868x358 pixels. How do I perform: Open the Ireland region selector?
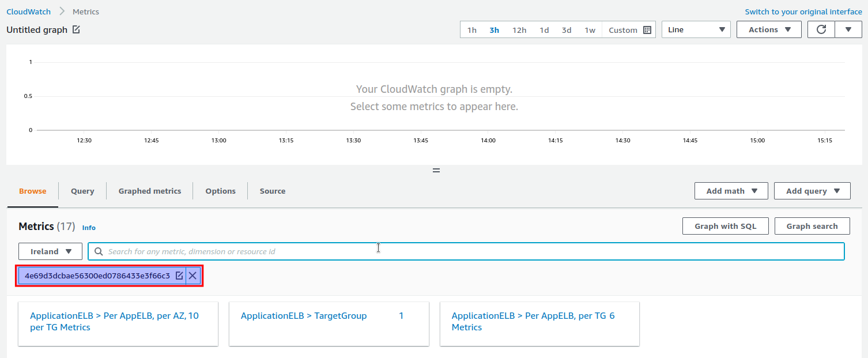coord(50,251)
